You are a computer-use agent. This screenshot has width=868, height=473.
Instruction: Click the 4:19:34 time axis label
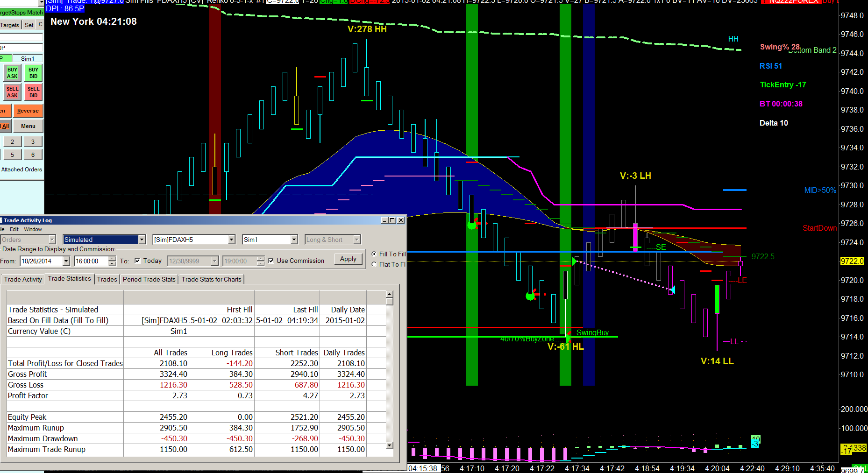(682, 468)
